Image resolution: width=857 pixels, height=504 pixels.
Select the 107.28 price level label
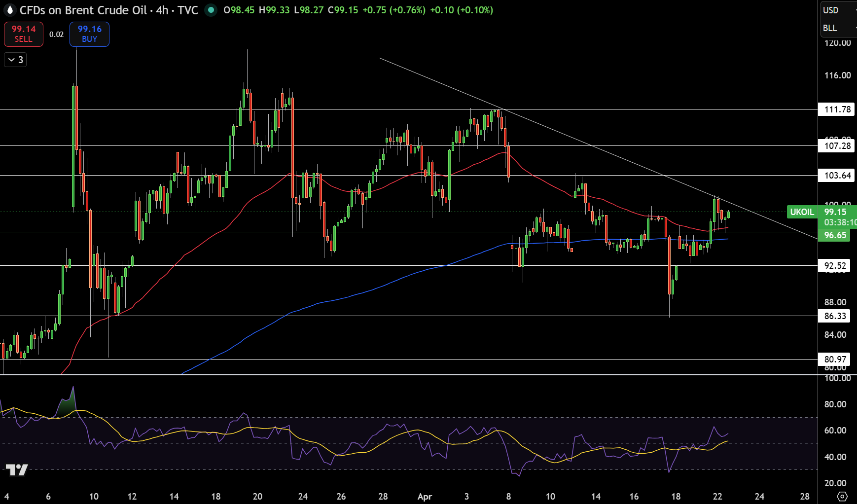(836, 145)
